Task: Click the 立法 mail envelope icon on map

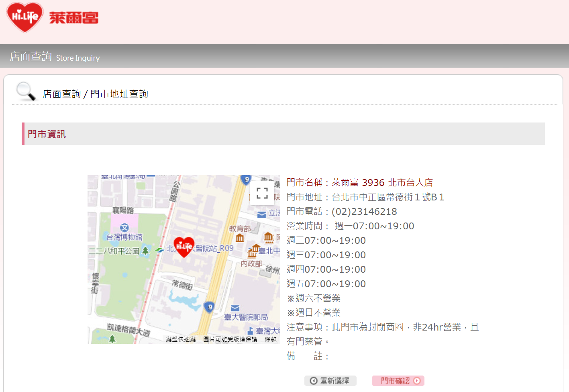Action: pyautogui.click(x=261, y=214)
